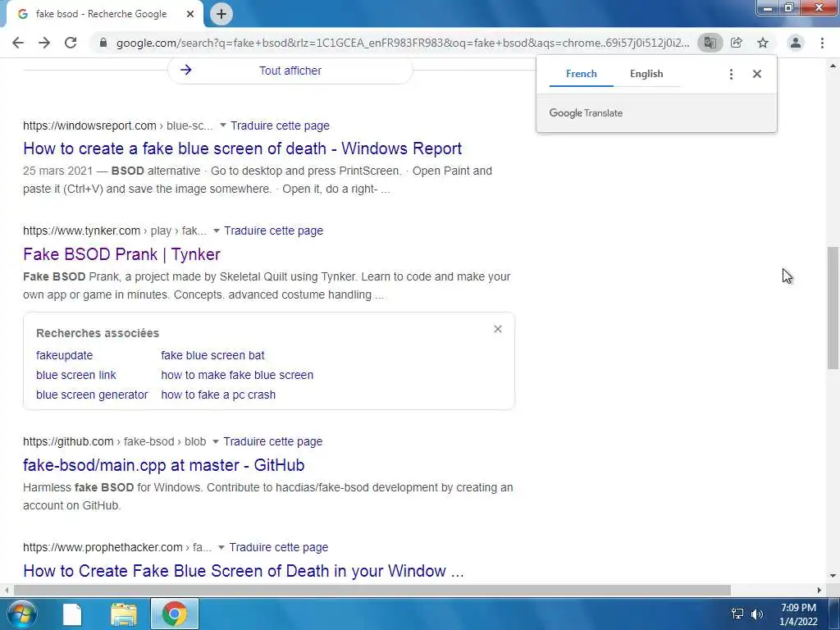Click related search how to fake a pc crash
Screen dimensions: 840x630
218,395
